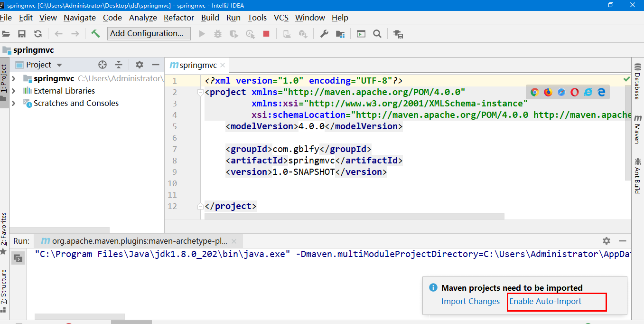This screenshot has width=644, height=324.
Task: Open settings with the wrench icon
Action: click(324, 34)
